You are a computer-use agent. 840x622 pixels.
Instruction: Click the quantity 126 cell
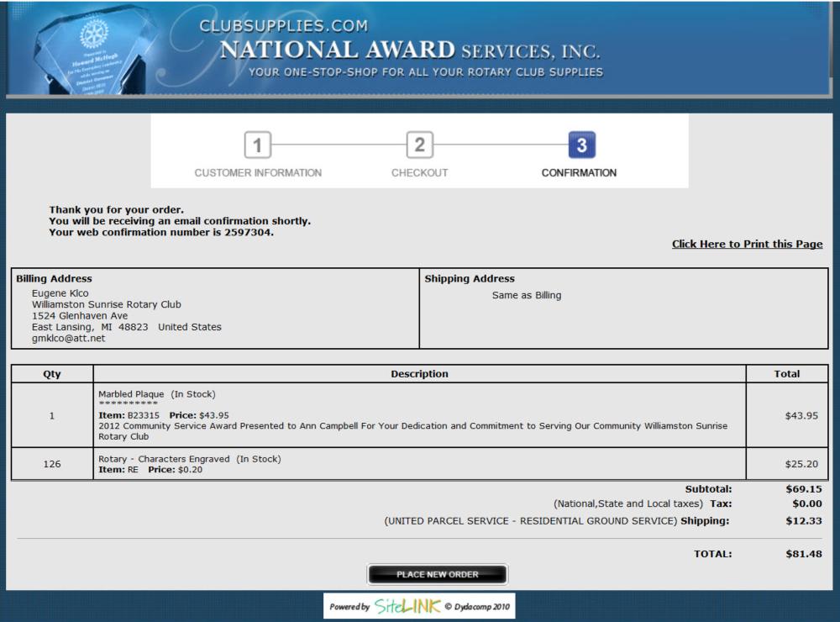tap(52, 464)
